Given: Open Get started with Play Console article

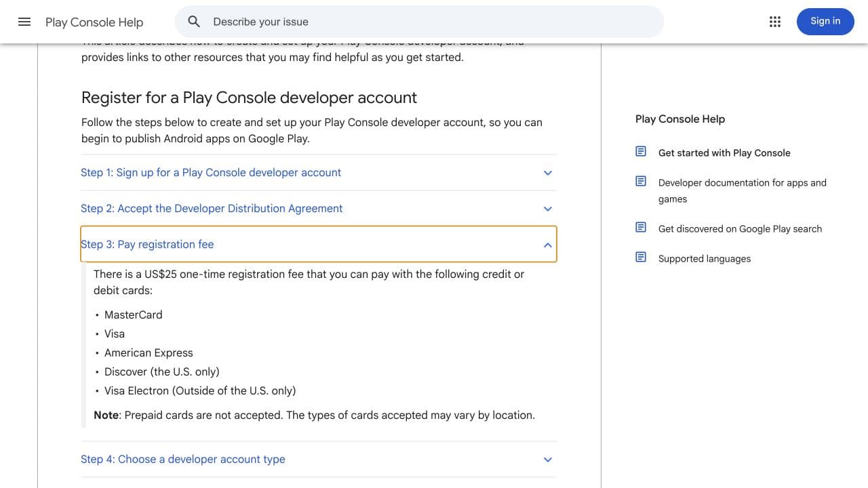Looking at the screenshot, I should (x=724, y=153).
